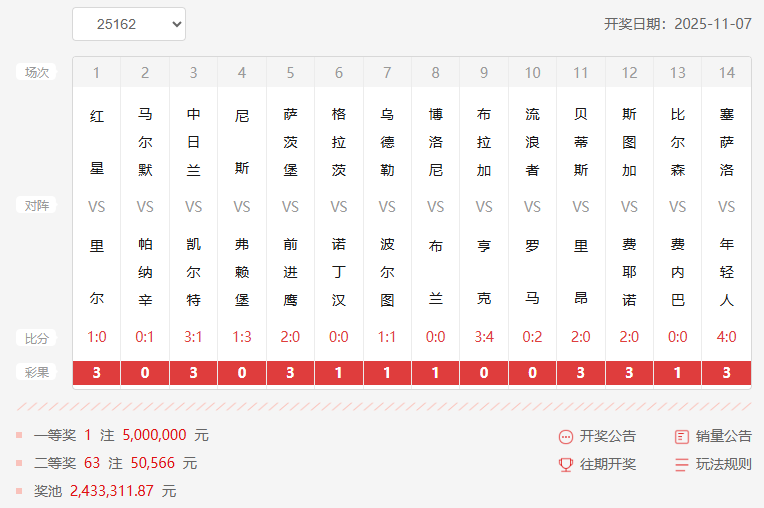Screen dimensions: 764x508
Task: Click the red result cell under match 2
Action: coord(145,373)
